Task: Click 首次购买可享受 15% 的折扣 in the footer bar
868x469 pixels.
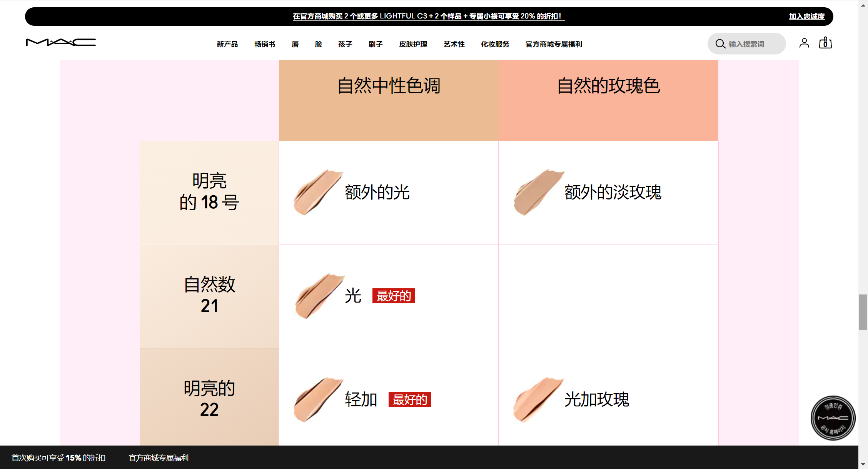Action: 58,458
